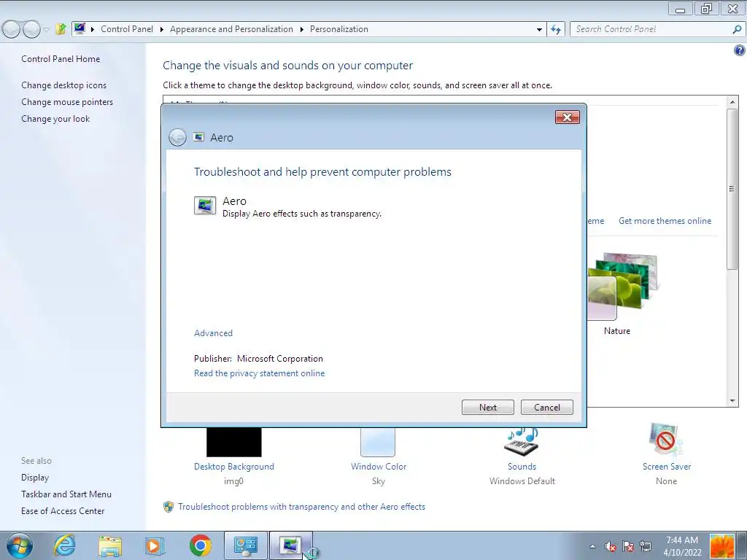747x560 pixels.
Task: Click themes list scroll down arrow
Action: pyautogui.click(x=732, y=401)
